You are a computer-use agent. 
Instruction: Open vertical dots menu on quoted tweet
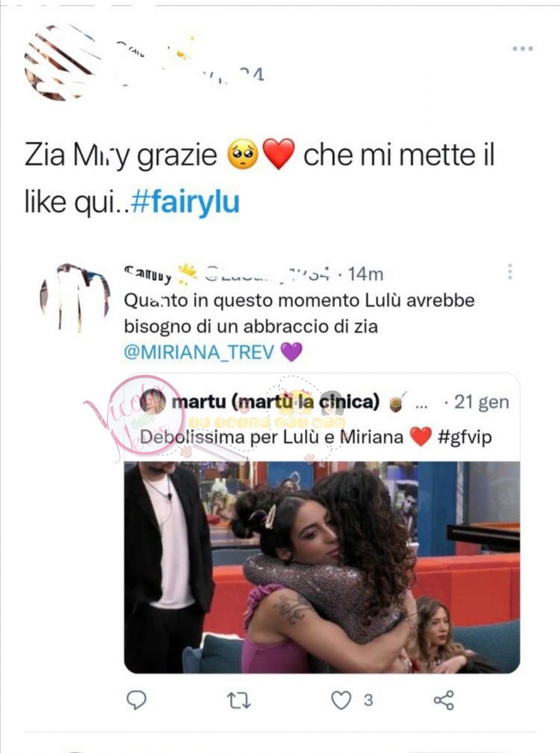[510, 272]
